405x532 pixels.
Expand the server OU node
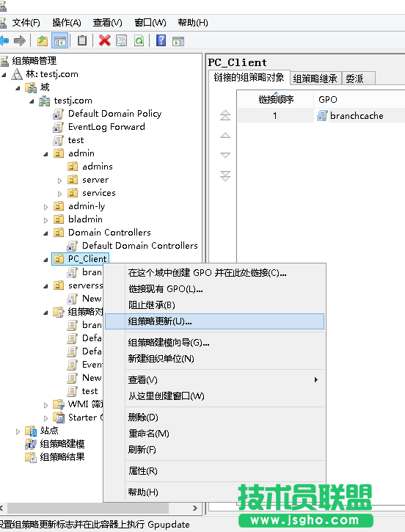pos(59,181)
